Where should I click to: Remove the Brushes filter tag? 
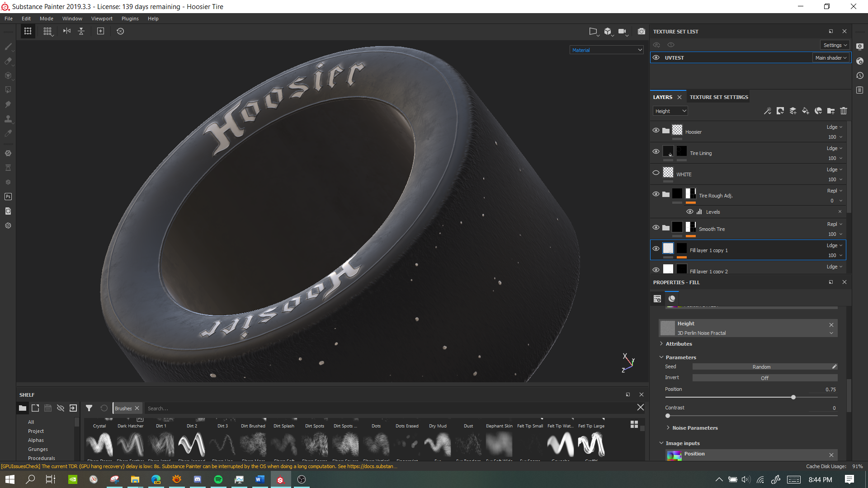click(137, 408)
